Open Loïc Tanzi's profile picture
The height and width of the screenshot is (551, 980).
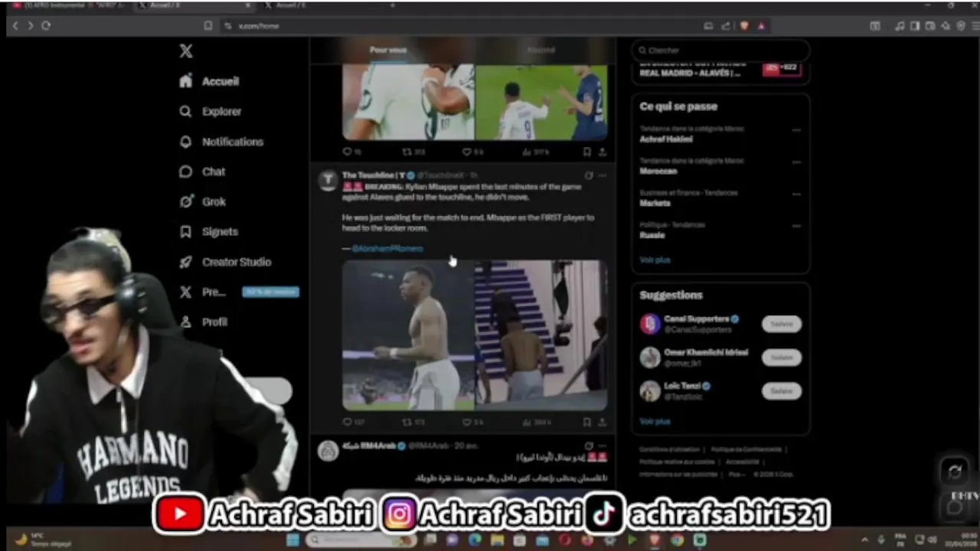pos(650,391)
